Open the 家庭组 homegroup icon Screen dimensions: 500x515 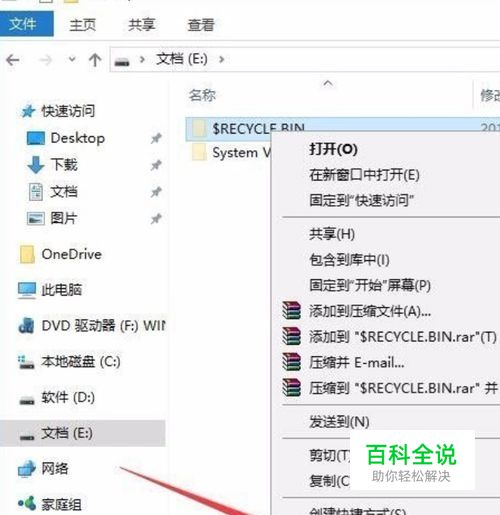(x=27, y=503)
